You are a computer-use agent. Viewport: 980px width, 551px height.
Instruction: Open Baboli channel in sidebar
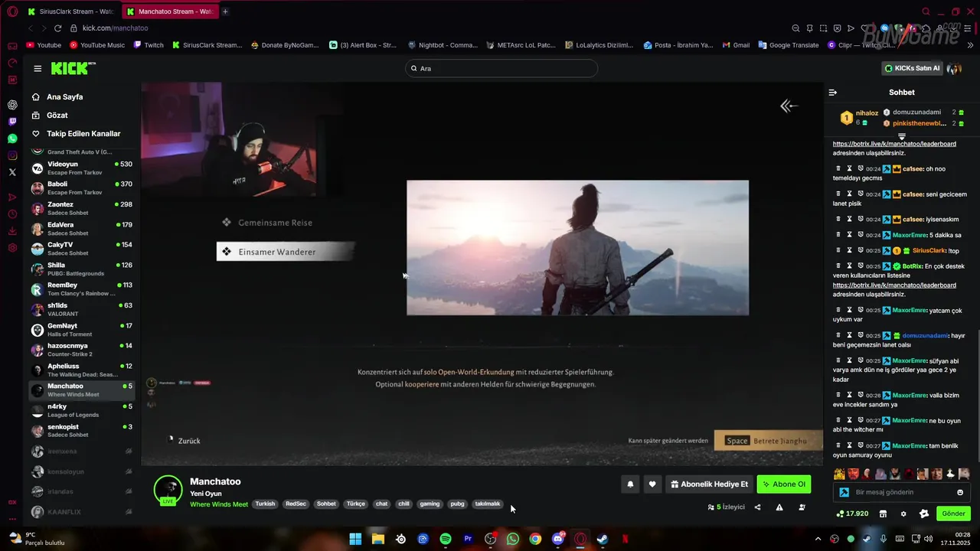pyautogui.click(x=82, y=188)
